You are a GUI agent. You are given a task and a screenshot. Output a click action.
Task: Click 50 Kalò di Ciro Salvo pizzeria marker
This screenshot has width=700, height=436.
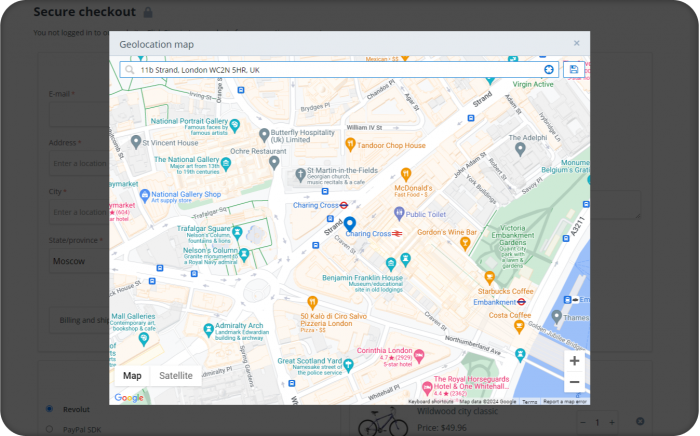click(312, 303)
